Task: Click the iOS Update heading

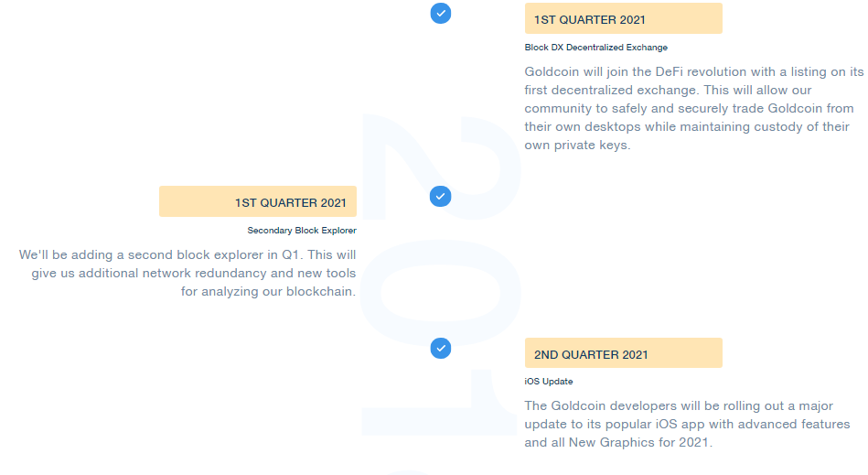Action: point(549,382)
